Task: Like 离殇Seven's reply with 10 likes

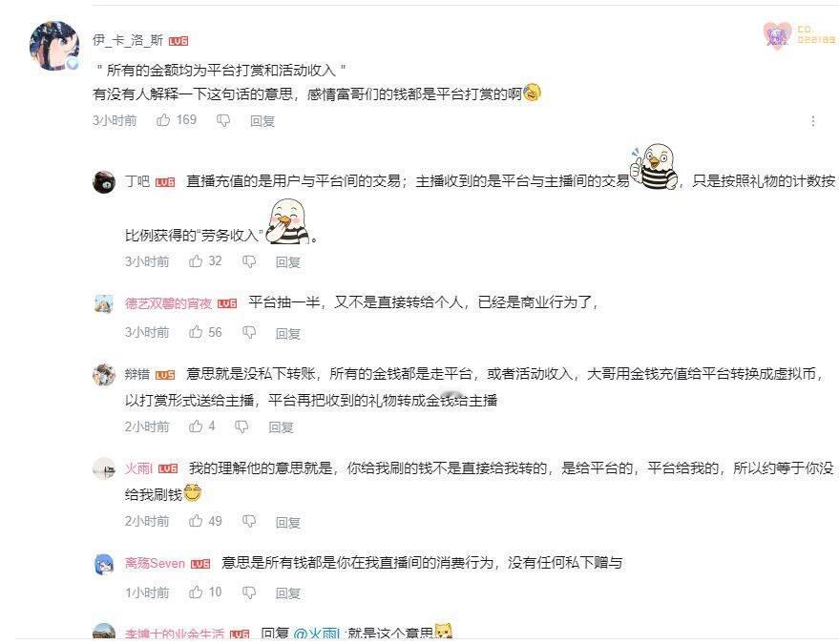Action: 196,592
